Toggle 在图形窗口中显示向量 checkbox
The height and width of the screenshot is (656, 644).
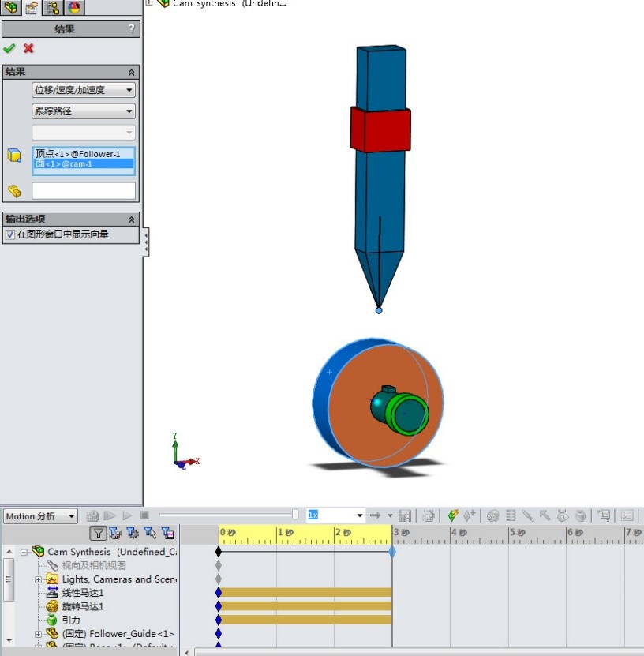click(10, 234)
